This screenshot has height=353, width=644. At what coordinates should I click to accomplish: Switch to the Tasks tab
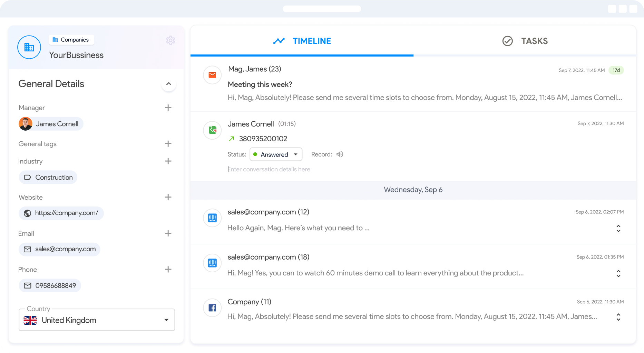click(x=525, y=41)
